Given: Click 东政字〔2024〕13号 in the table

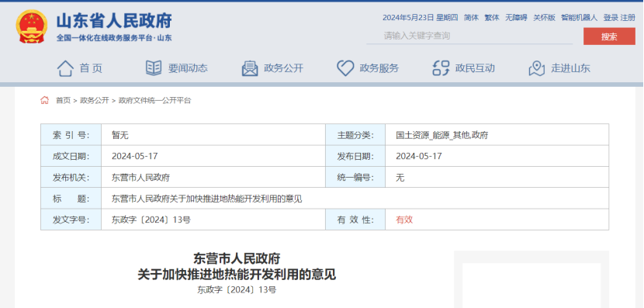Looking at the screenshot, I should (x=151, y=220).
